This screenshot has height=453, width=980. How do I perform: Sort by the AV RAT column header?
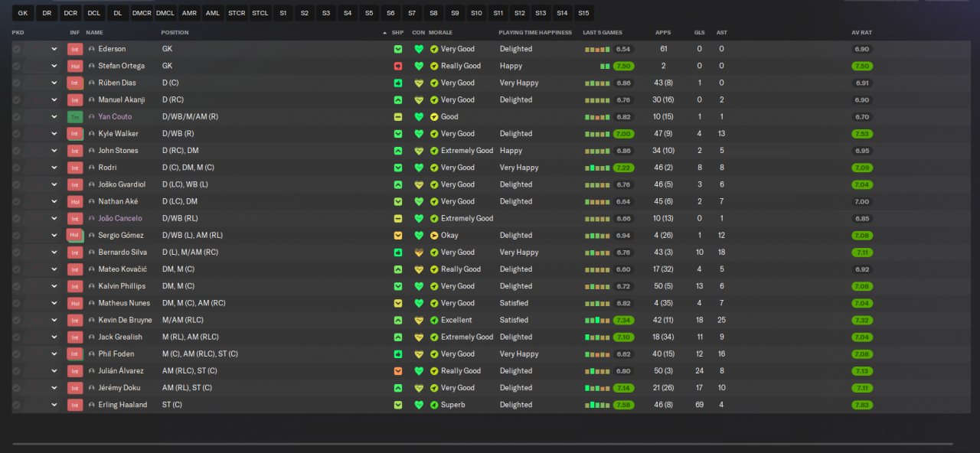click(861, 33)
